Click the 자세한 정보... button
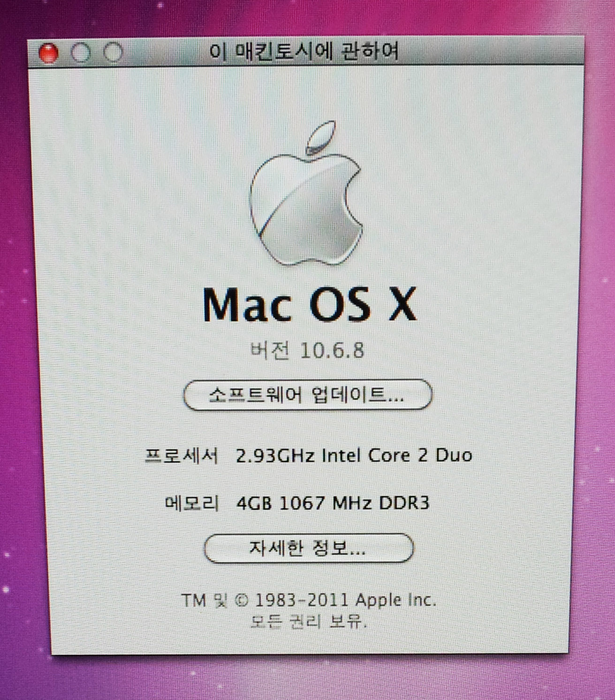The image size is (615, 700). 309,548
